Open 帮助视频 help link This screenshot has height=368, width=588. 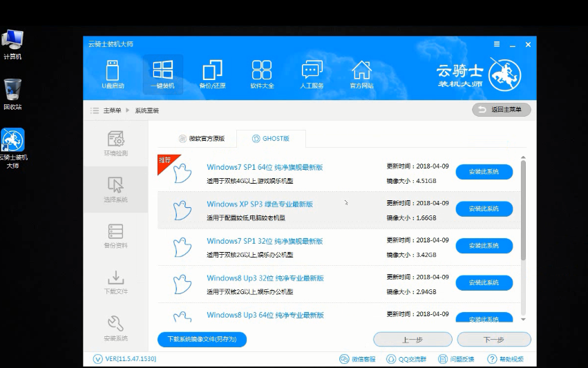click(505, 359)
